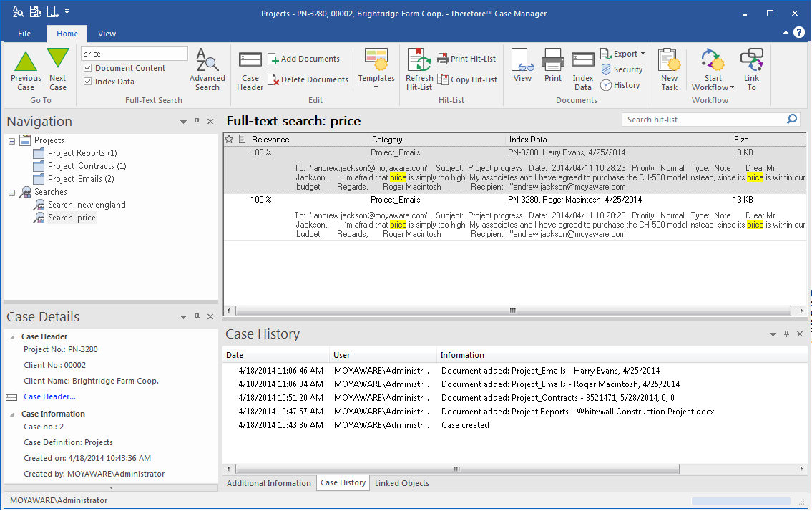Open document Security settings
The image size is (812, 511).
click(x=622, y=69)
